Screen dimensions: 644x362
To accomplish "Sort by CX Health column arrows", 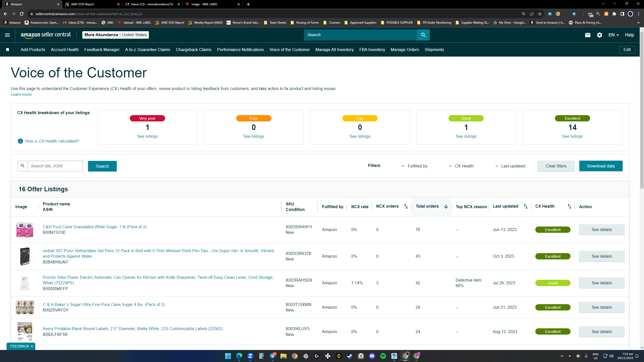I will (x=569, y=206).
